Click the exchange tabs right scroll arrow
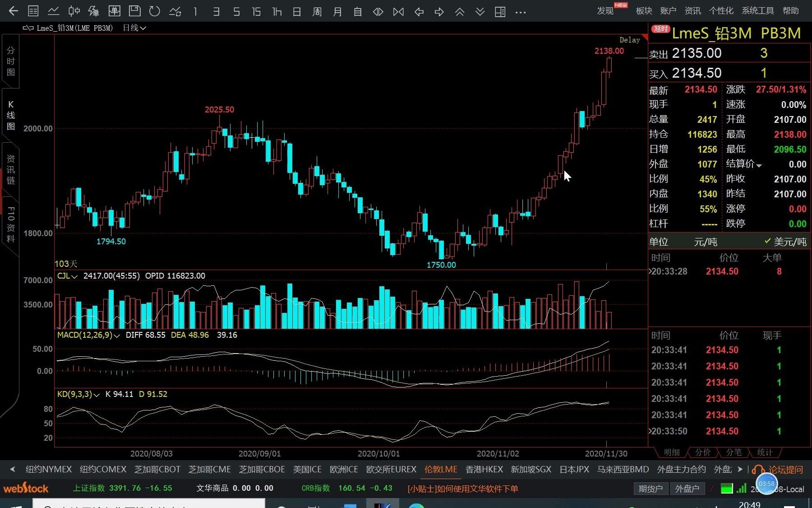812x508 pixels. [740, 470]
